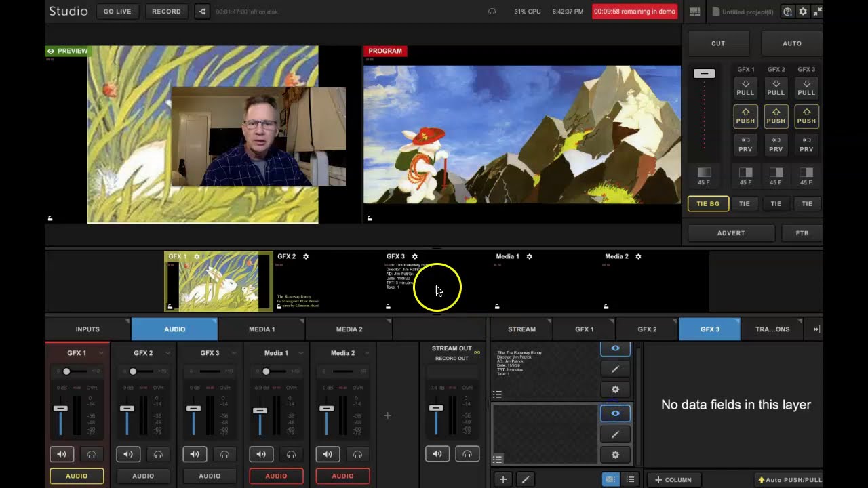Add a new graphics layer with plus
The image size is (868, 488).
[x=503, y=479]
